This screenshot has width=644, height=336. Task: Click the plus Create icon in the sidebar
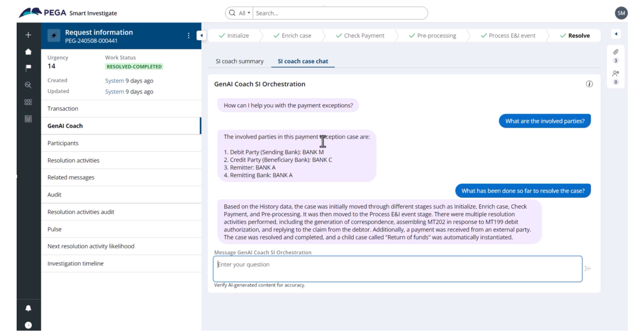[28, 35]
